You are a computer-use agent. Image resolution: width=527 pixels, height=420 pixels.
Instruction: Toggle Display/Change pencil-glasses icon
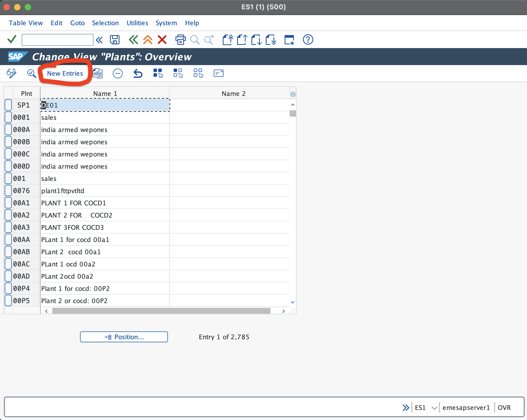[11, 73]
